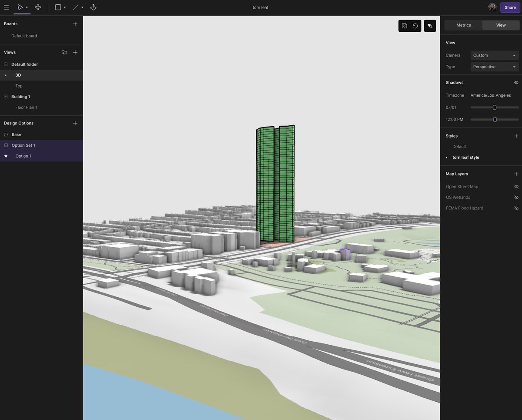Click the compass north orientation button
The height and width of the screenshot is (420, 522).
pyautogui.click(x=430, y=26)
